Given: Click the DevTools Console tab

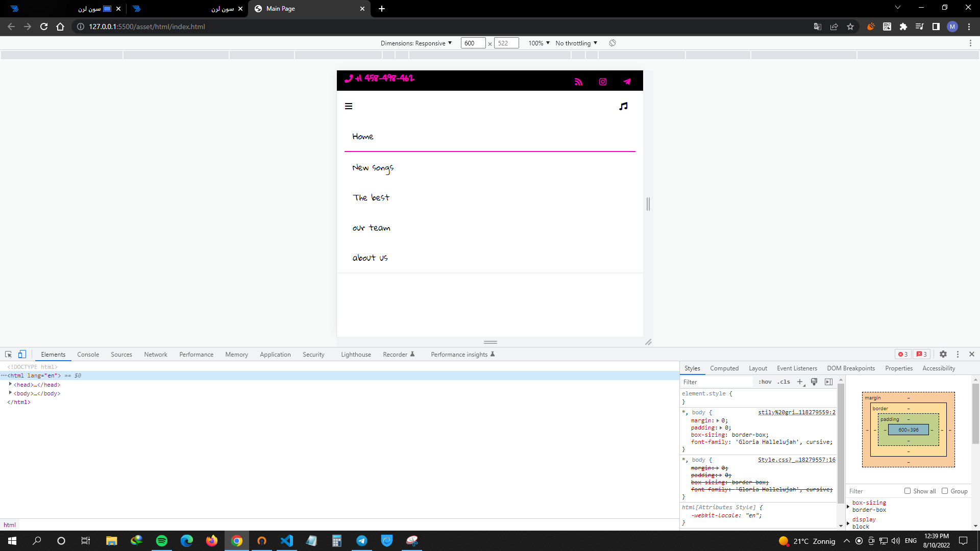Looking at the screenshot, I should 88,354.
